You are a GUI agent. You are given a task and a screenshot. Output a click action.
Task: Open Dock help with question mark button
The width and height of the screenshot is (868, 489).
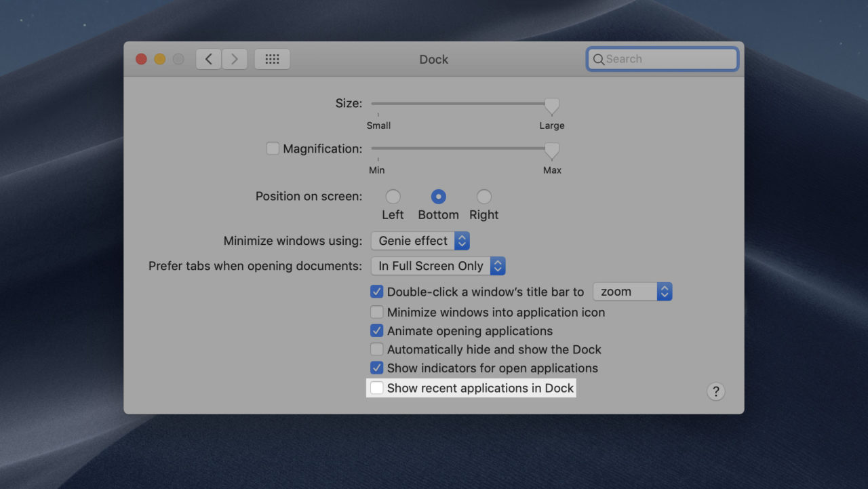pos(715,391)
